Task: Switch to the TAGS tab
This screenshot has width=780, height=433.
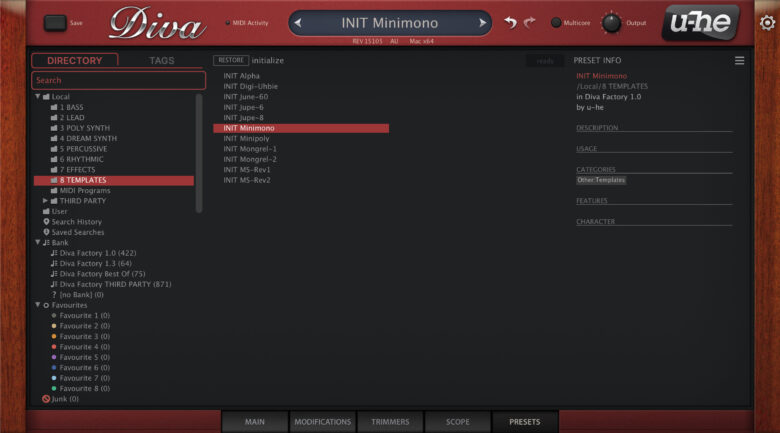Action: pyautogui.click(x=162, y=60)
